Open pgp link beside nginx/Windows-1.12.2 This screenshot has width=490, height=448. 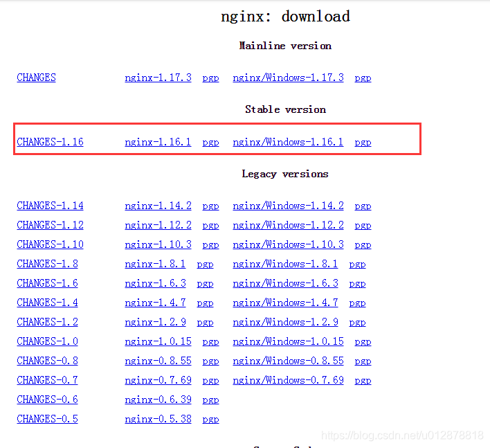pos(363,226)
